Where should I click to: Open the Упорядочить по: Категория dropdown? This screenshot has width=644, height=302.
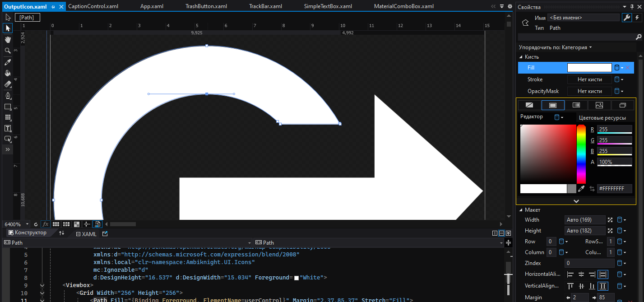555,47
